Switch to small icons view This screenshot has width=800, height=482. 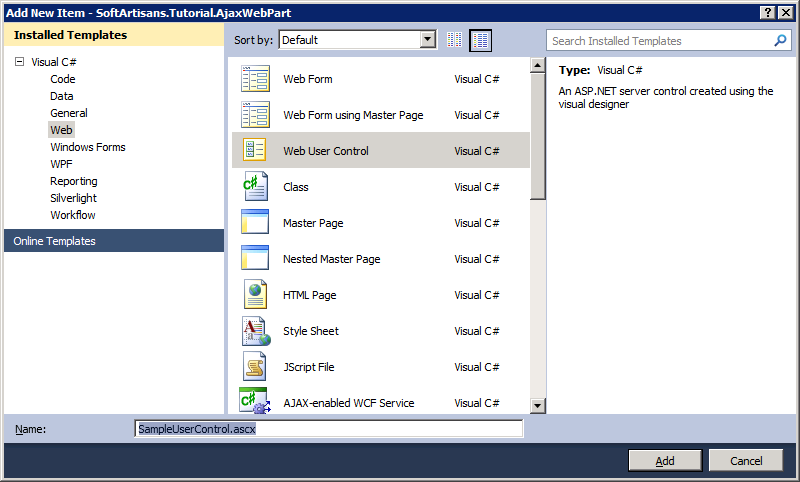(x=454, y=40)
